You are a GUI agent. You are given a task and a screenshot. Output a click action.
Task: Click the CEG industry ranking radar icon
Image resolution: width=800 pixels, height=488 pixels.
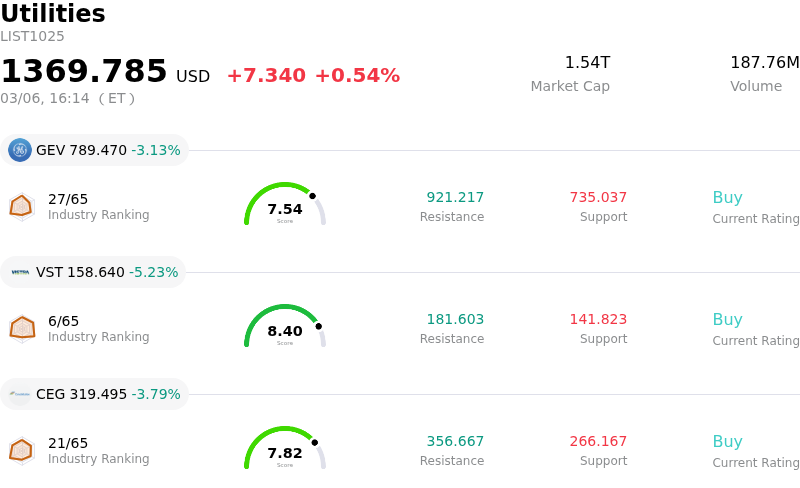click(x=21, y=450)
